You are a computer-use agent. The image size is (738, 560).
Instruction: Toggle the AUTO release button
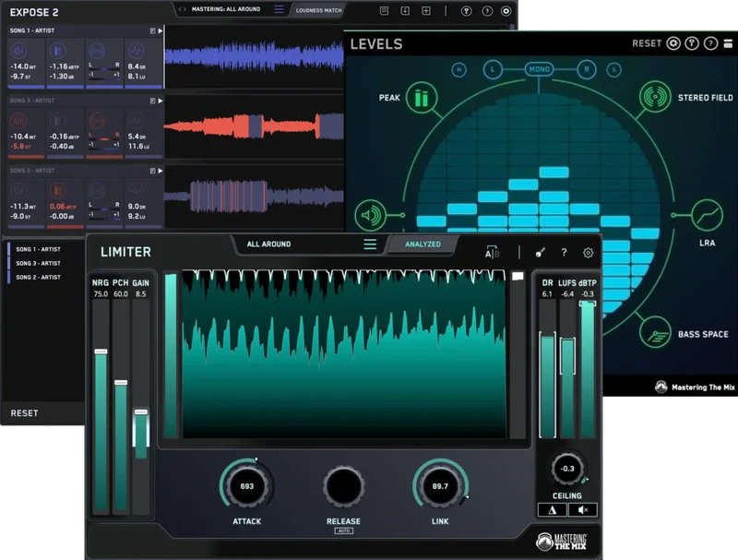[343, 530]
